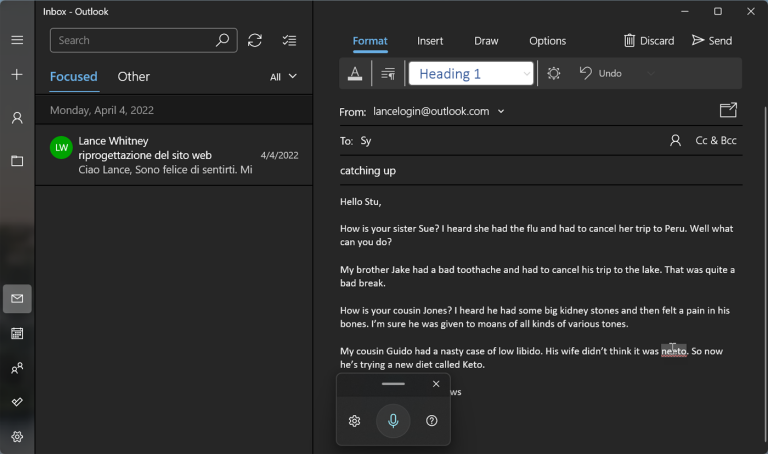Open paragraph formatting icon
768x454 pixels.
[x=388, y=73]
